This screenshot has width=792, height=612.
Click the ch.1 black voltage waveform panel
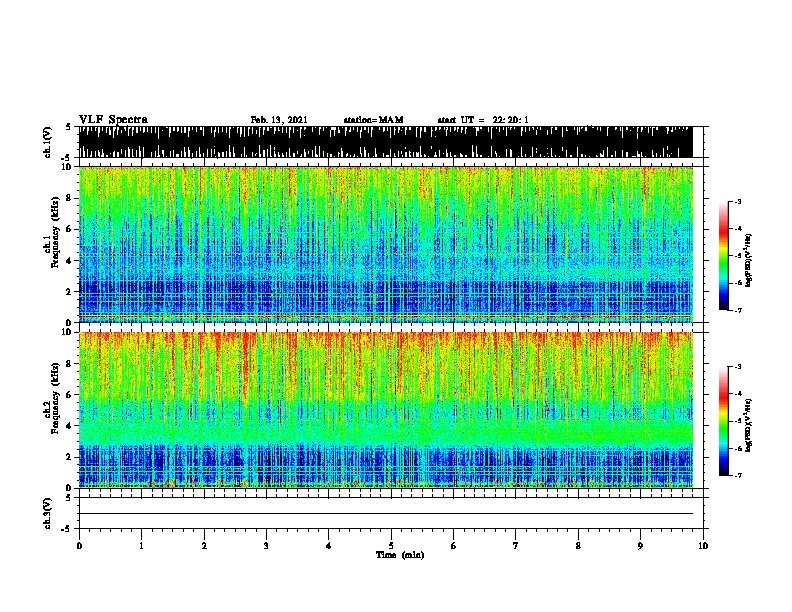coord(385,142)
